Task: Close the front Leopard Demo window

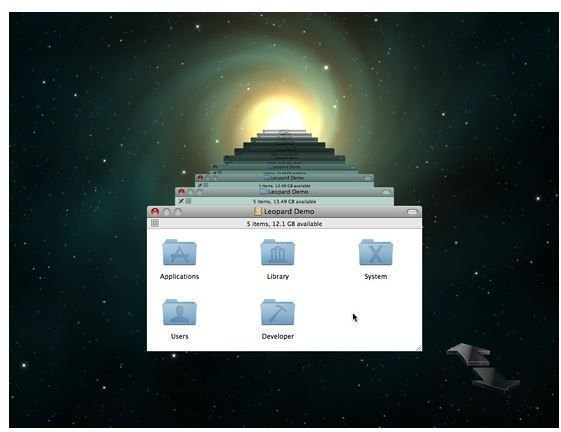Action: tap(155, 212)
